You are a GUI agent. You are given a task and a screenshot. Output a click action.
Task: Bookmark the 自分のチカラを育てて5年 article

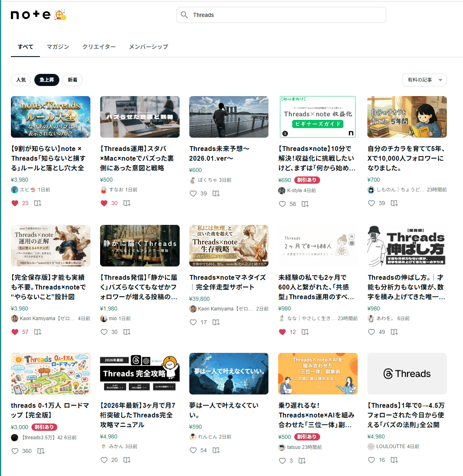[x=394, y=203]
